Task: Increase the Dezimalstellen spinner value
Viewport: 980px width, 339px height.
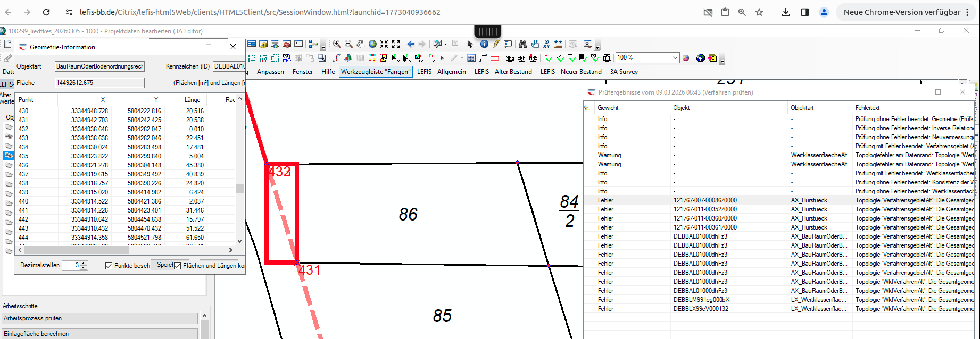Action: 84,263
